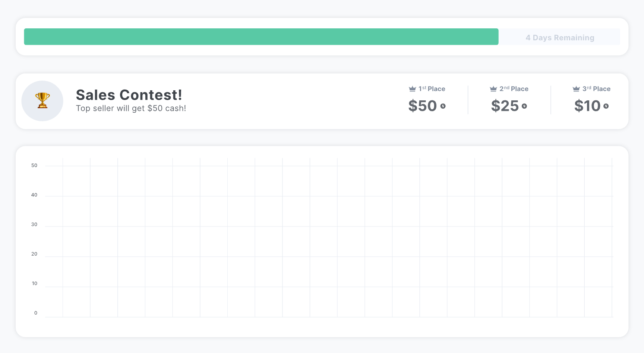
Task: Click the Top seller subtitle text
Action: [x=131, y=108]
